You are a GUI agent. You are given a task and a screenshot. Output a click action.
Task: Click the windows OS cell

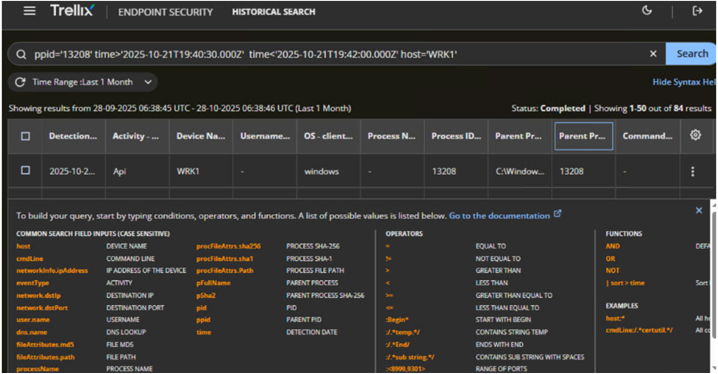click(x=321, y=171)
